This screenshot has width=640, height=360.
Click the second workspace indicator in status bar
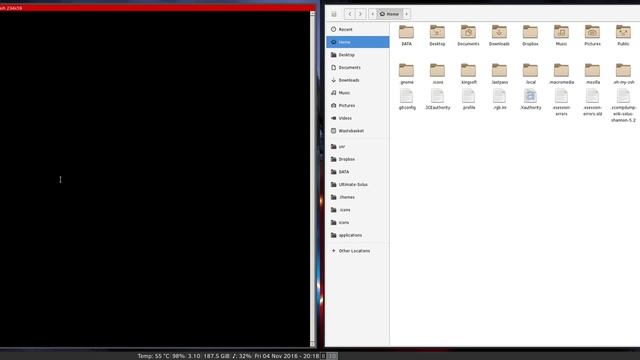333,356
